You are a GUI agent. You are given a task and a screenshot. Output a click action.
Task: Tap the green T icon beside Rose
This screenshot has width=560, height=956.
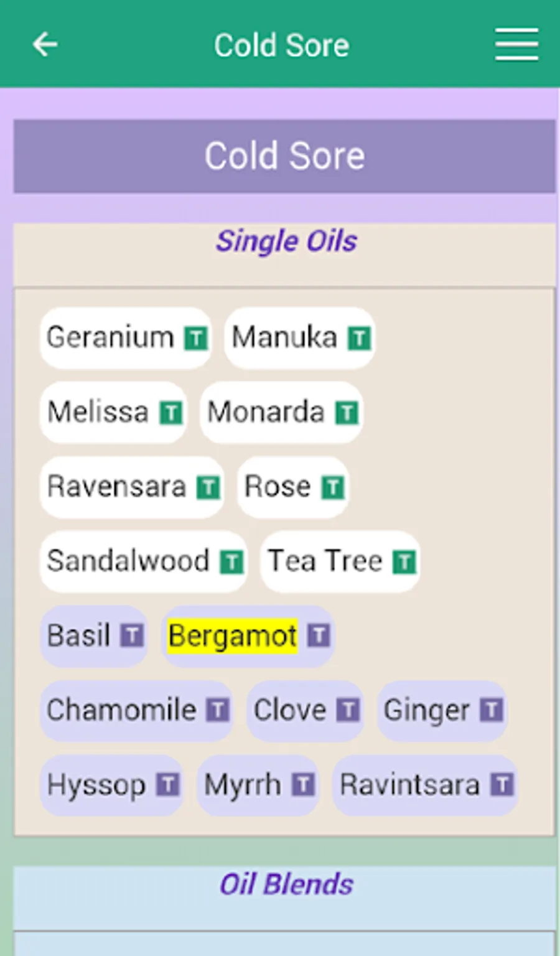[x=333, y=487]
